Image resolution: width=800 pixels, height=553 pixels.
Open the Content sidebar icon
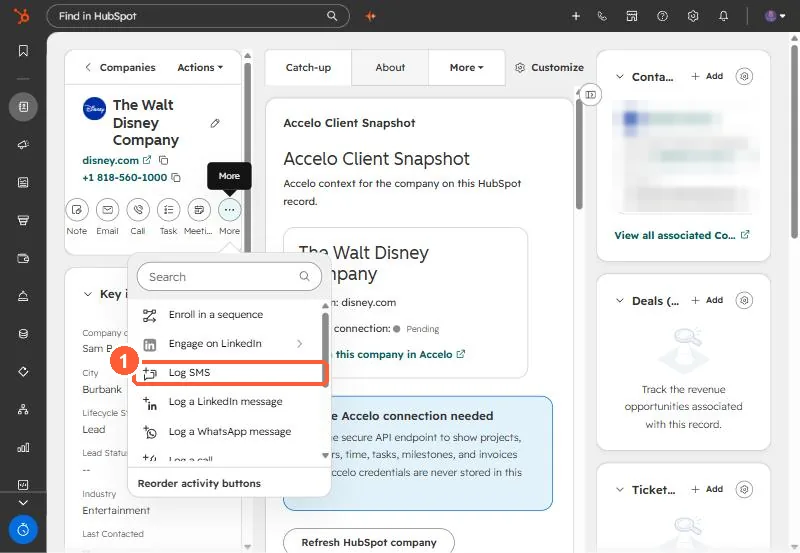[23, 183]
